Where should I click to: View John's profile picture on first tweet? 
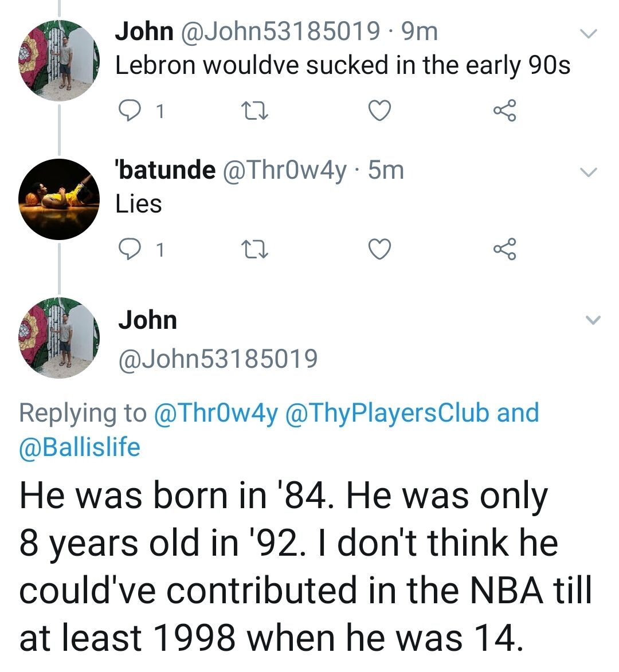point(58,60)
